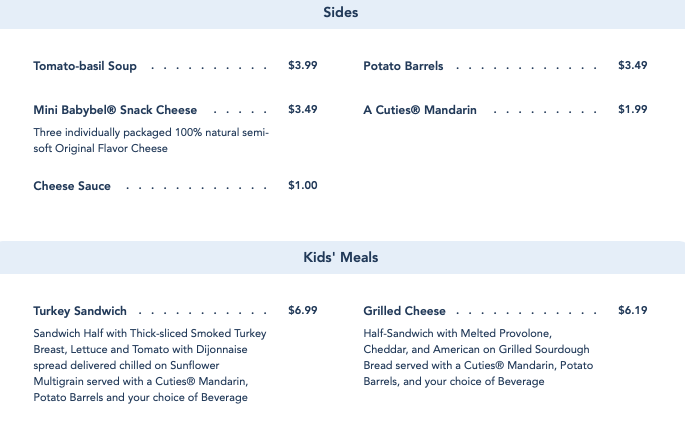Click the Potato Barrels $3.49 price

(632, 65)
